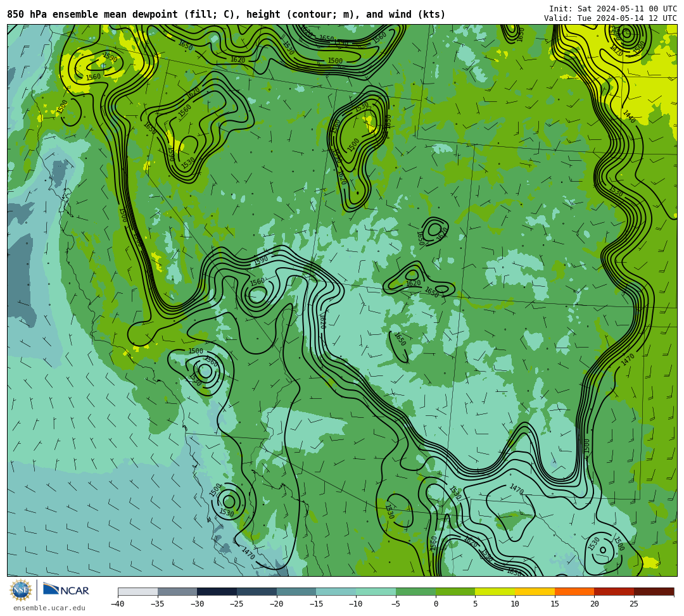
Task: Click the colorbar tick label 0
Action: 435,604
